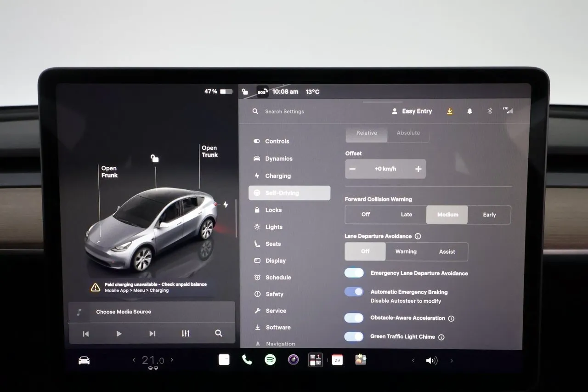588x392 pixels.
Task: Open the Phone app
Action: [247, 360]
